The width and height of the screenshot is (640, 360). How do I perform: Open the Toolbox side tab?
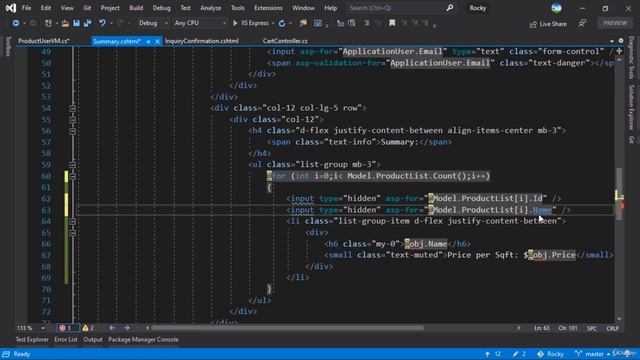tap(8, 46)
